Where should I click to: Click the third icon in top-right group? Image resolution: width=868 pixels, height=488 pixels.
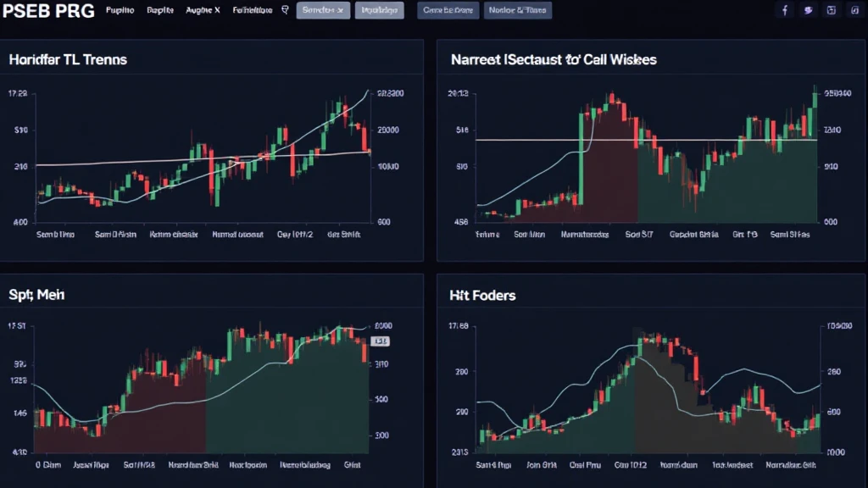(x=832, y=10)
